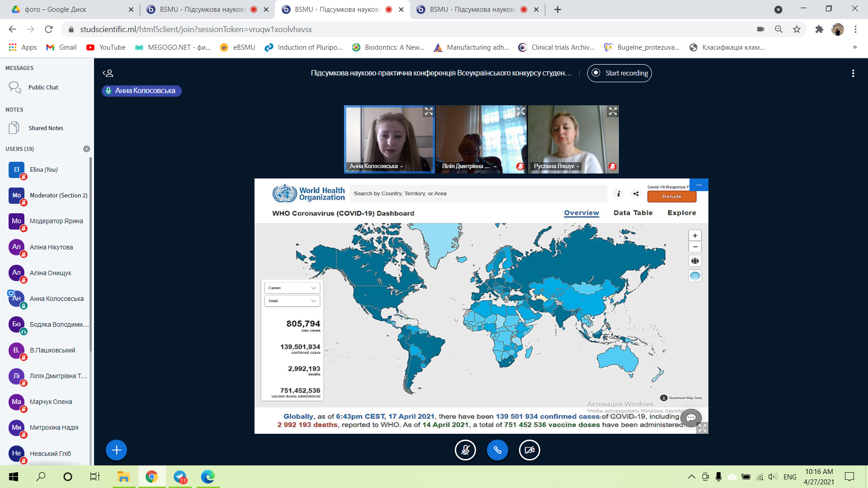This screenshot has width=868, height=488.
Task: Click WHO Explore tab
Action: (682, 213)
